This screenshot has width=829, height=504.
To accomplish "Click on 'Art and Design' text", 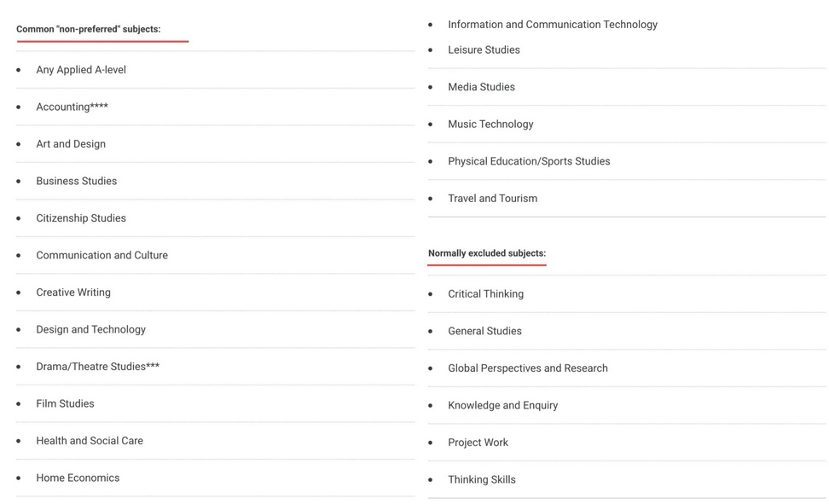I will (71, 144).
